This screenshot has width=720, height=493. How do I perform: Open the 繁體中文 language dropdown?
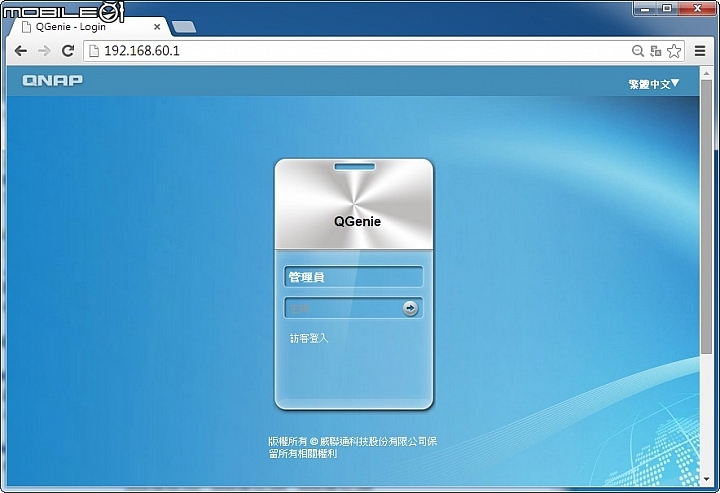pos(654,84)
